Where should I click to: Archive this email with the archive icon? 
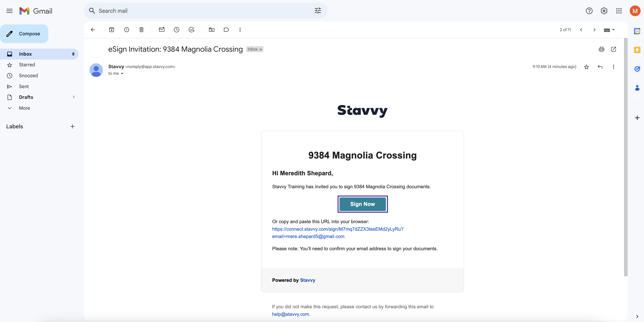tap(112, 30)
